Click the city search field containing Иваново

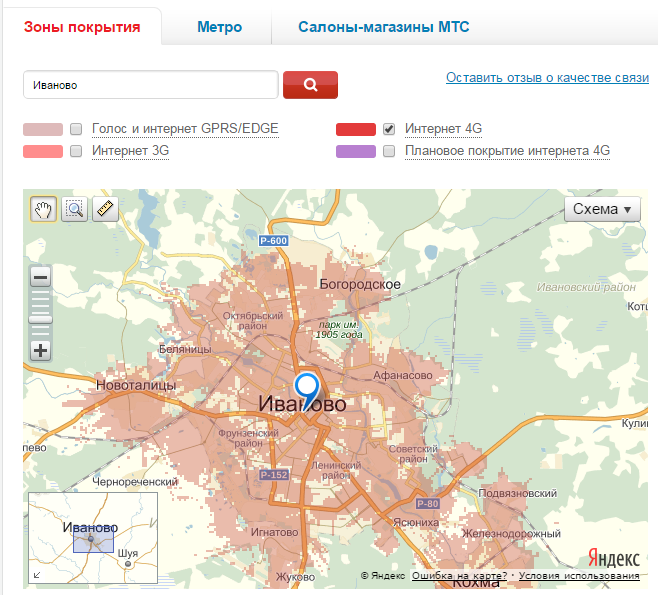[150, 85]
